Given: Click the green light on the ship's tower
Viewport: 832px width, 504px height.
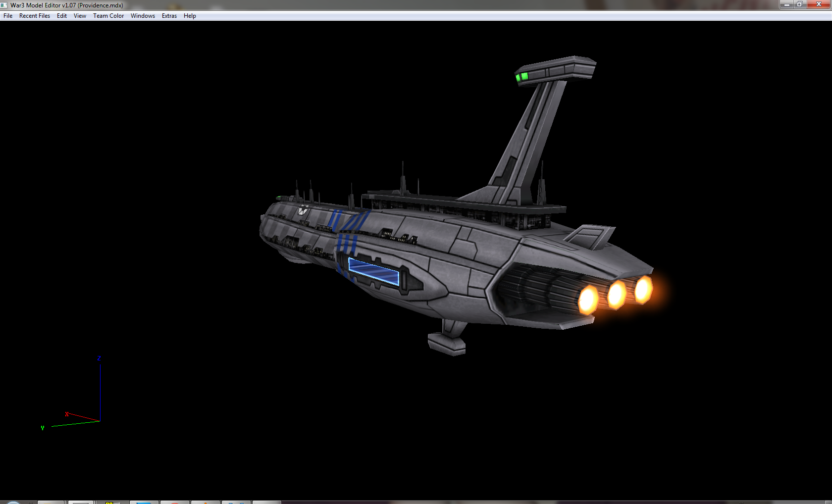Looking at the screenshot, I should click(522, 77).
